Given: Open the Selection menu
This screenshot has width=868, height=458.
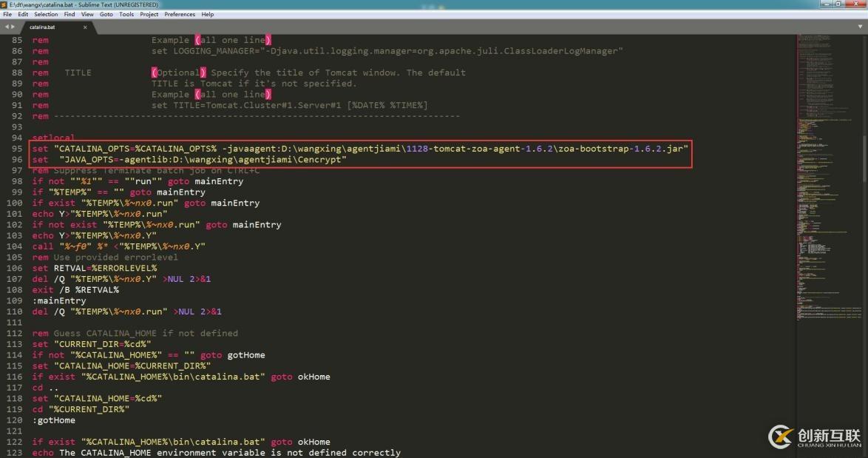Looking at the screenshot, I should (x=46, y=14).
